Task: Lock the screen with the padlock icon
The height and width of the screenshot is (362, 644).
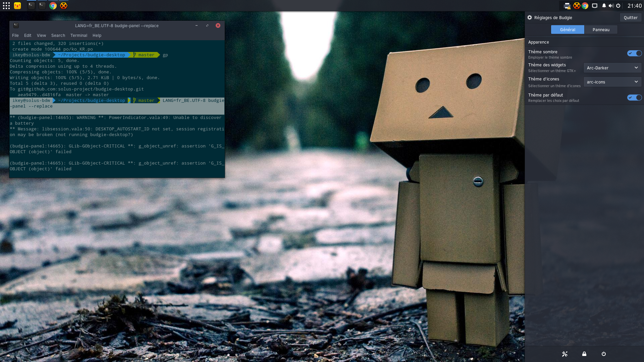Action: pos(584,354)
